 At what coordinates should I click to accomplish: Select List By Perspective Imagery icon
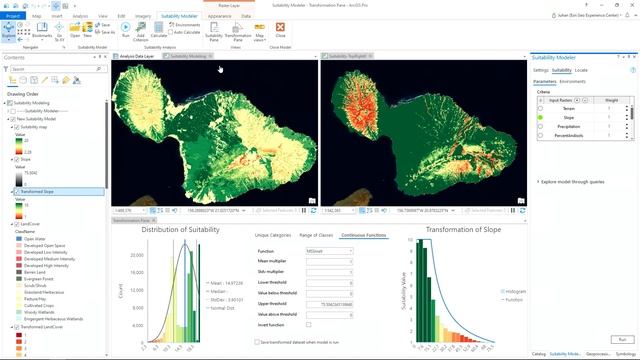pyautogui.click(x=76, y=80)
